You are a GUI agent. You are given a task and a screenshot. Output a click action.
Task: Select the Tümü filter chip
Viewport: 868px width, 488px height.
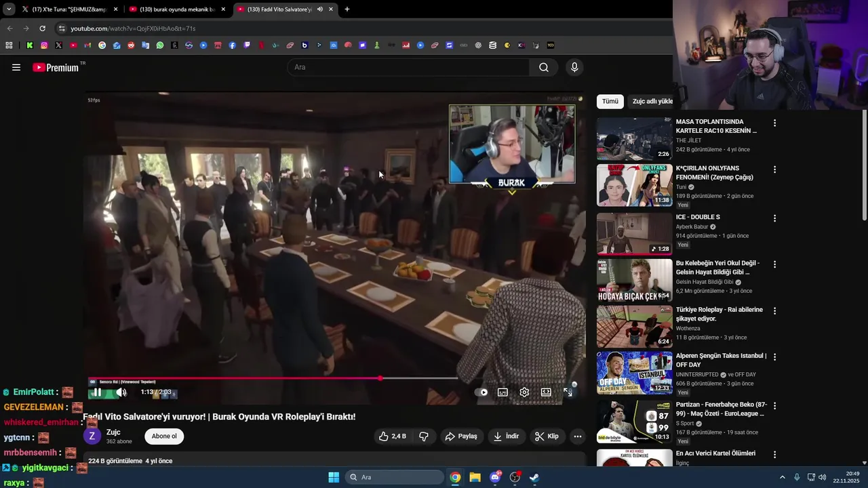pyautogui.click(x=610, y=102)
